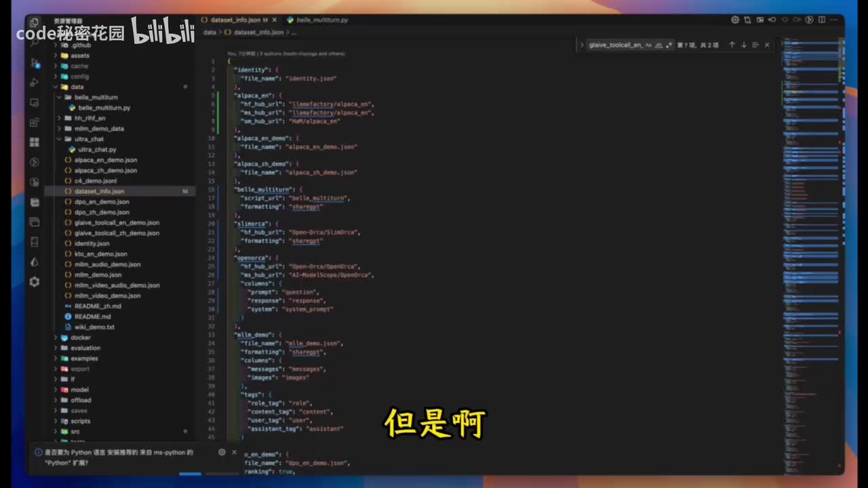This screenshot has width=868, height=488.
Task: Open dpo_zh_demo.json file
Action: pos(96,212)
